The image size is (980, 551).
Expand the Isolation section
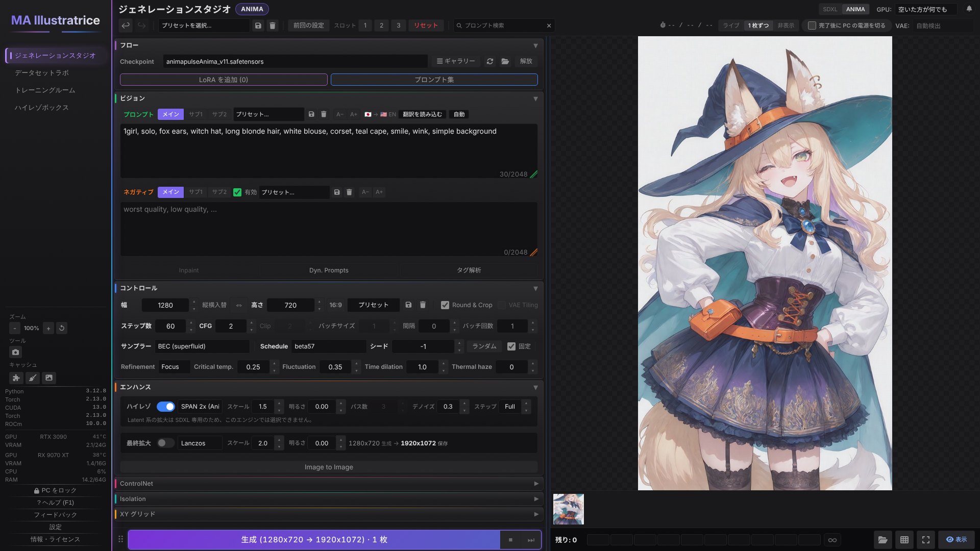point(329,499)
